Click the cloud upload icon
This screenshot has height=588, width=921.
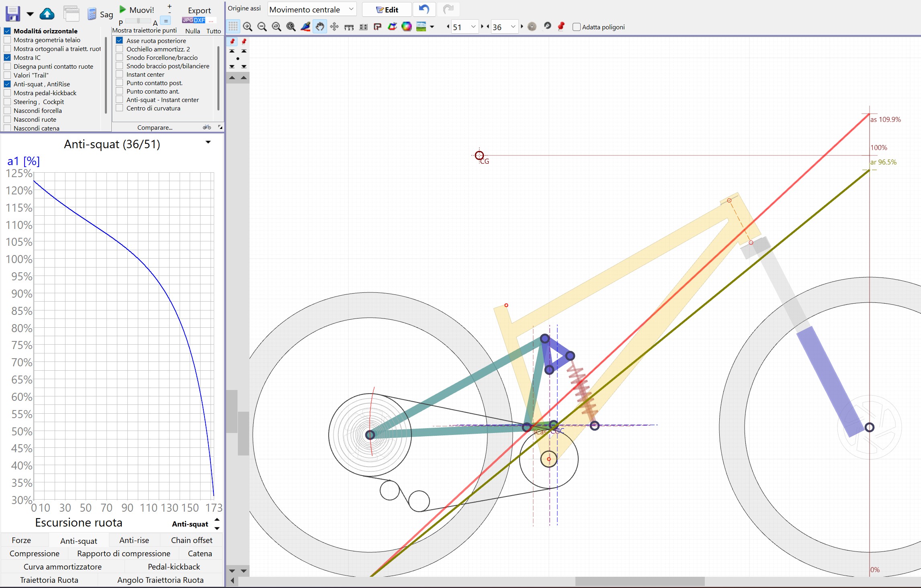(47, 14)
